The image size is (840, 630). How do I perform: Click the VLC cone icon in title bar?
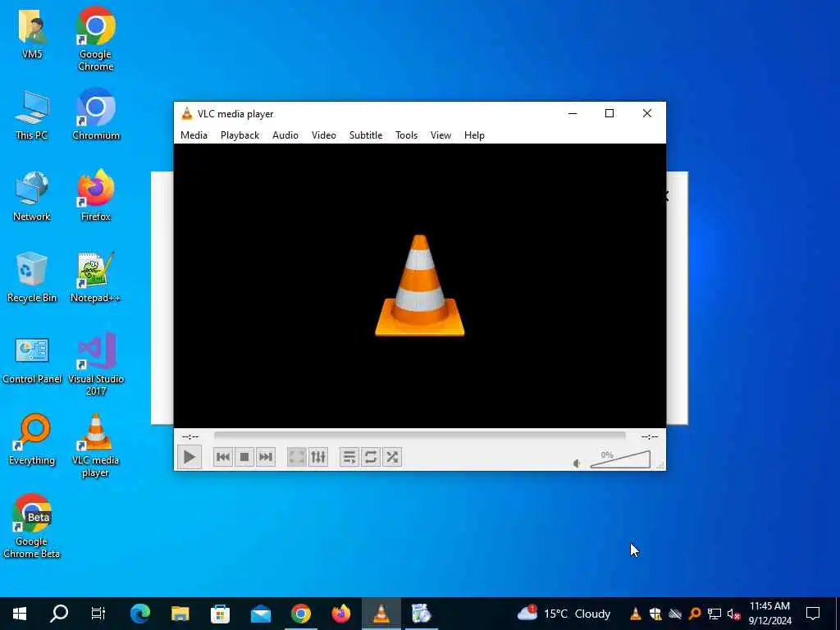pyautogui.click(x=187, y=113)
